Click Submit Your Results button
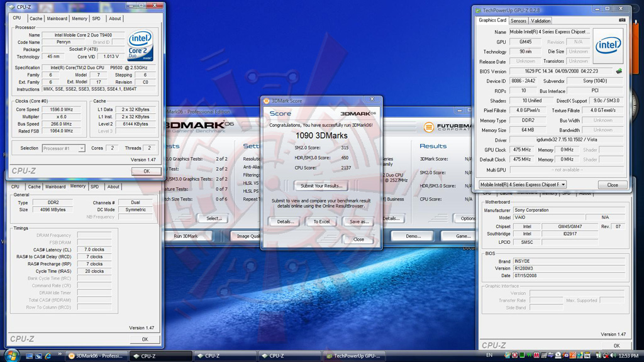This screenshot has height=362, width=644. click(321, 186)
